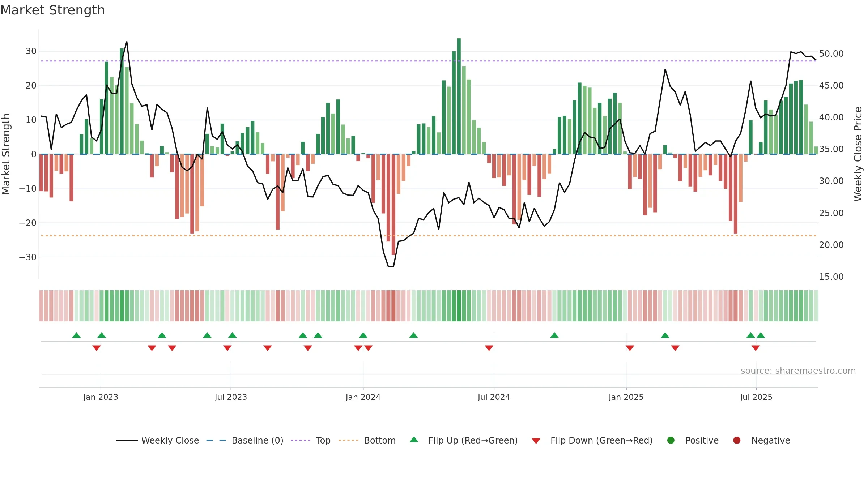
Task: Click the 15.00 price axis label
Action: [x=831, y=277]
